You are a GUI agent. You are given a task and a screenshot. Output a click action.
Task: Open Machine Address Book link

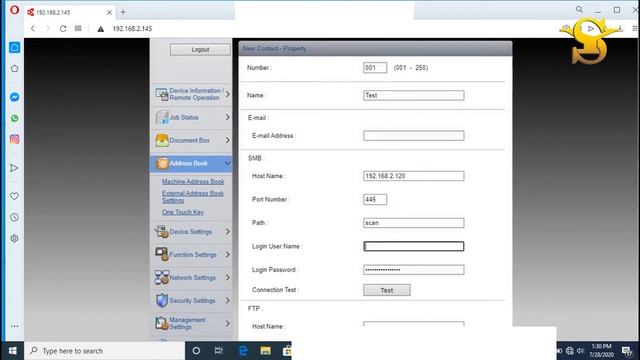[193, 181]
